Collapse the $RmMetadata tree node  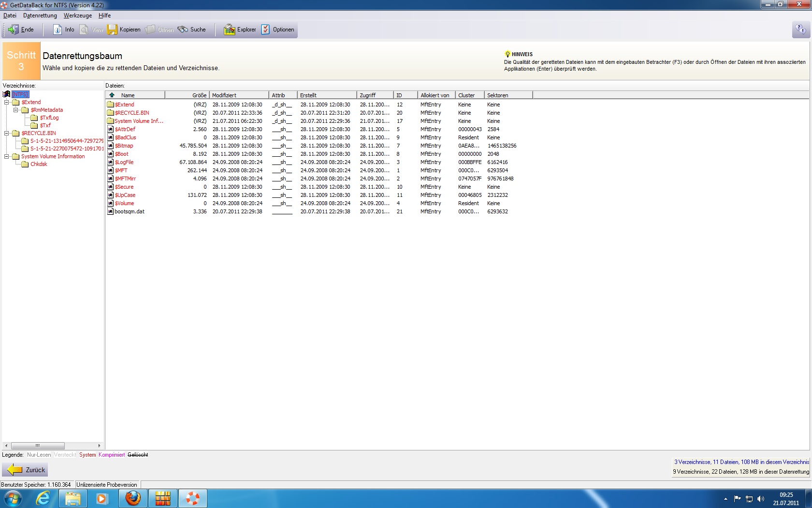[x=15, y=110]
